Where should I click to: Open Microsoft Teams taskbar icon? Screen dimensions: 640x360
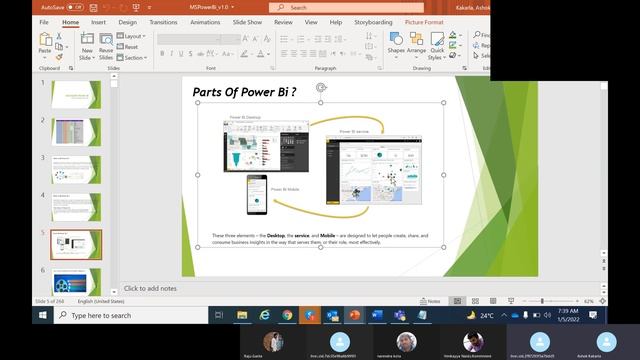click(399, 315)
